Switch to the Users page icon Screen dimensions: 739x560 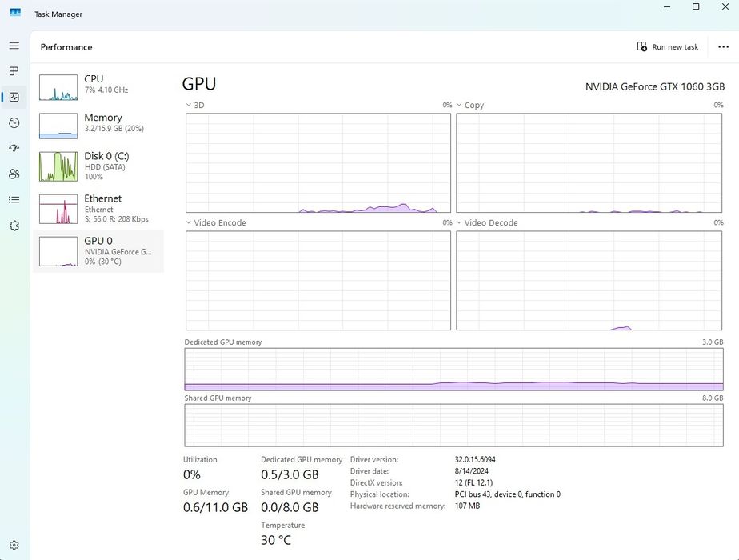tap(14, 174)
